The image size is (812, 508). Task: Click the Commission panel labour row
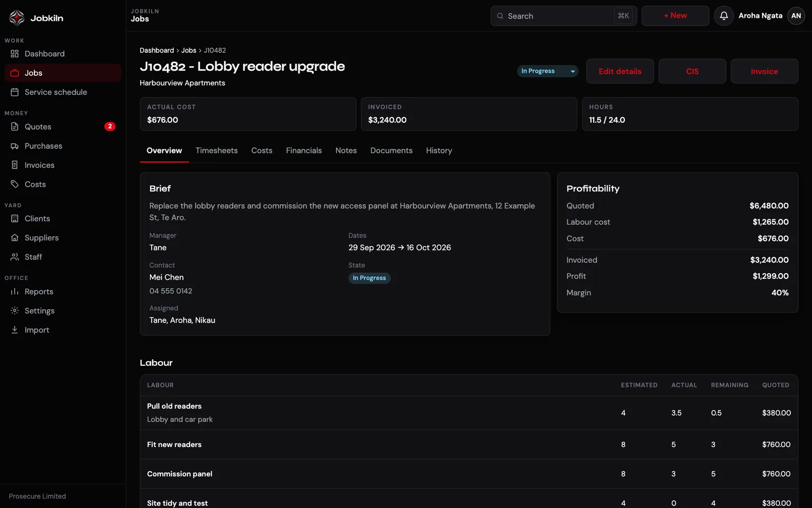(469, 474)
